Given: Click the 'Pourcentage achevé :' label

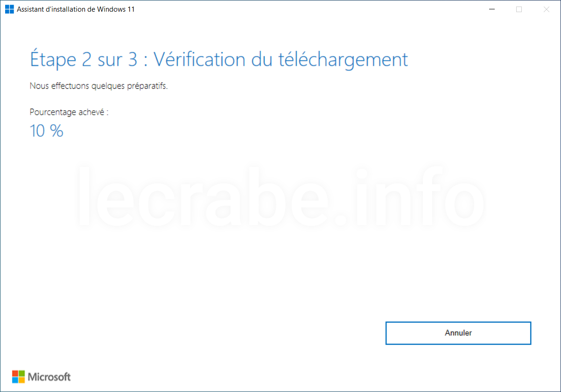Looking at the screenshot, I should click(x=69, y=112).
